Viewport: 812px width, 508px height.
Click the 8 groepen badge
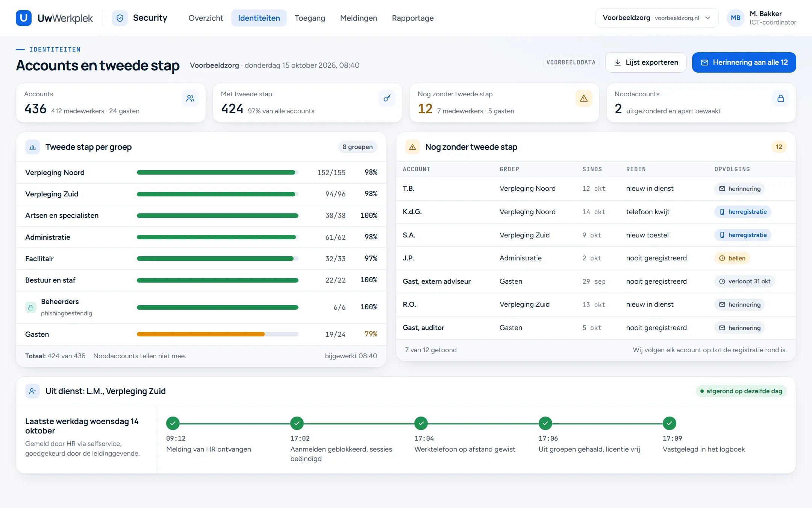point(358,147)
